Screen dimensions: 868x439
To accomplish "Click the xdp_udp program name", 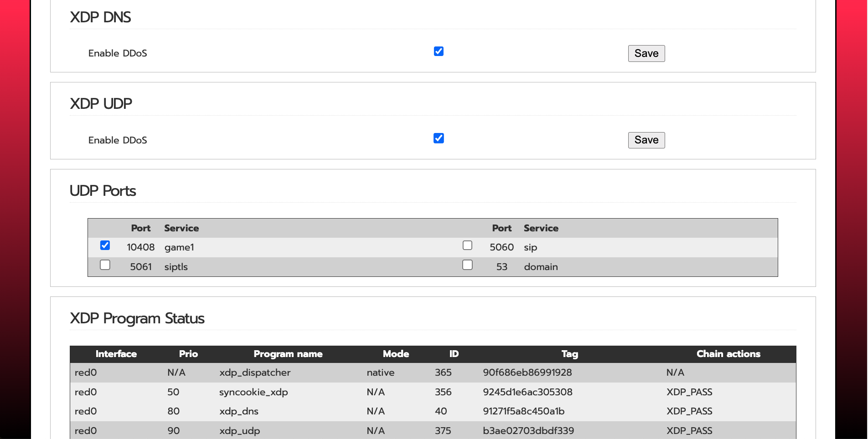I will point(240,431).
